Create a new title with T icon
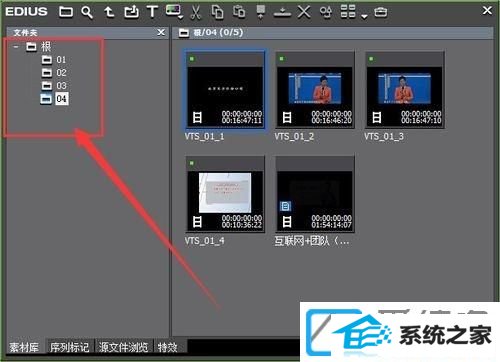 point(152,12)
